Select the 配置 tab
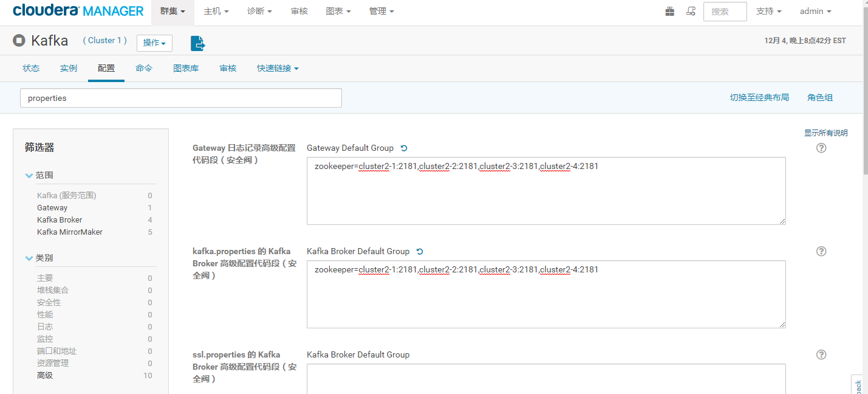This screenshot has height=394, width=868. [x=106, y=69]
